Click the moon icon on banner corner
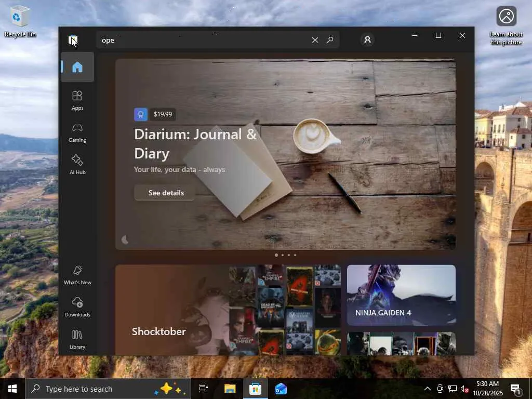Viewport: 532px width, 399px height. (125, 240)
